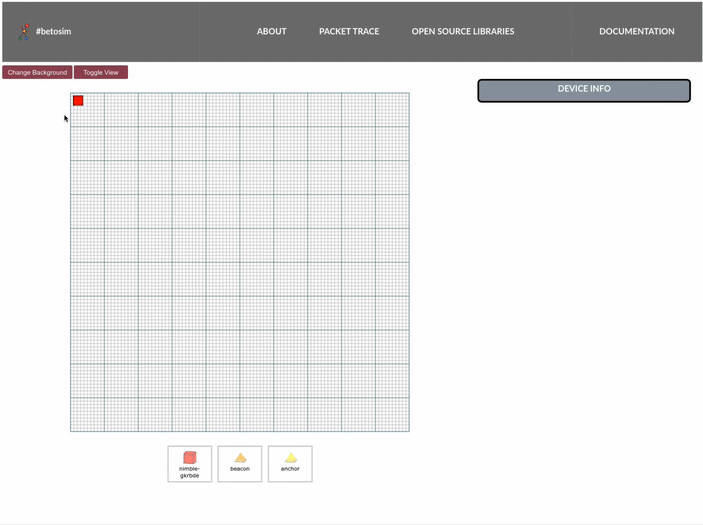Viewport: 703px width, 525px height.
Task: Click the Device Info panel header
Action: click(x=584, y=90)
